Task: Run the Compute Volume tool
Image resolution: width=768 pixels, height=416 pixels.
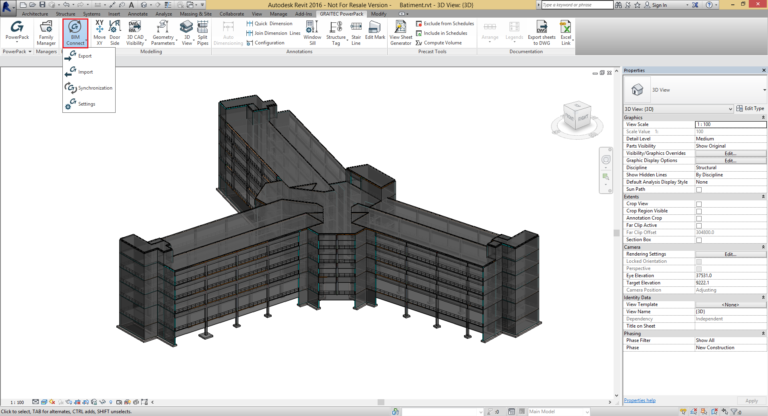Action: [439, 43]
